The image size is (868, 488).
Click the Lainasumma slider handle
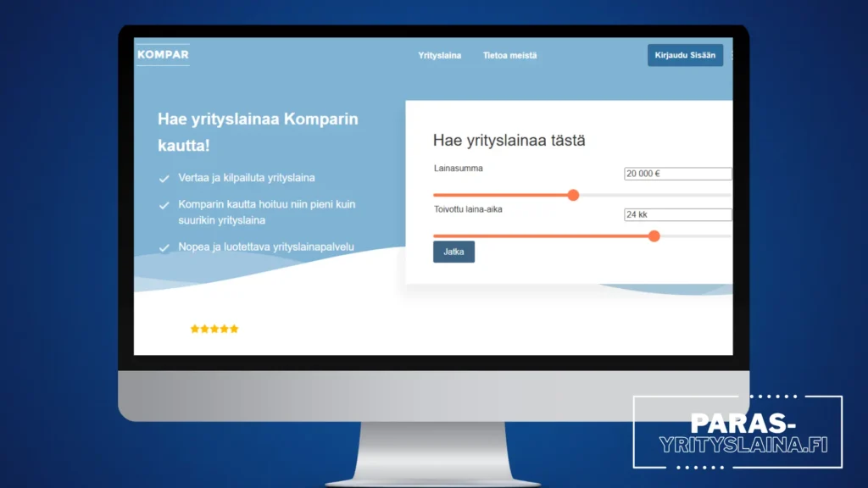click(573, 195)
